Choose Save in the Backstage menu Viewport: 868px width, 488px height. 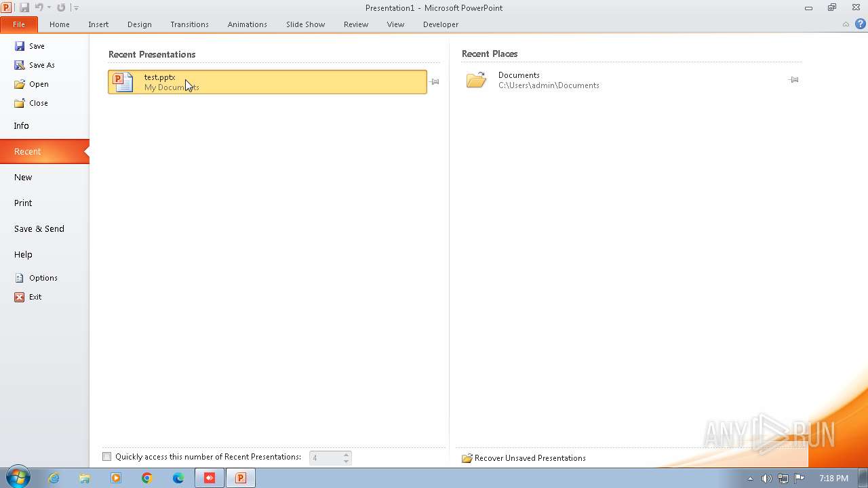coord(30,46)
